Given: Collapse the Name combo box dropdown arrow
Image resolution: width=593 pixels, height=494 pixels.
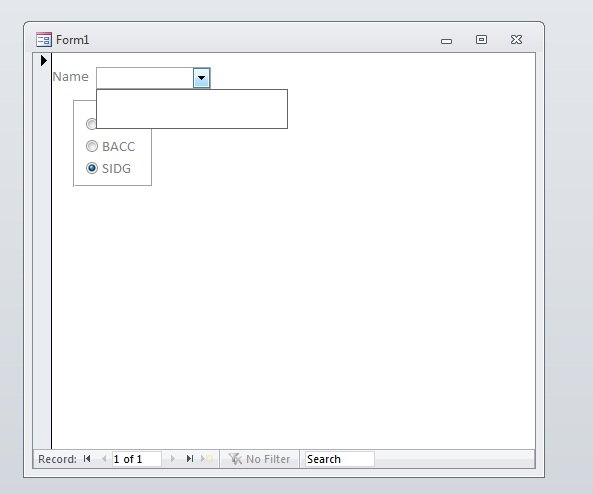Looking at the screenshot, I should 202,78.
